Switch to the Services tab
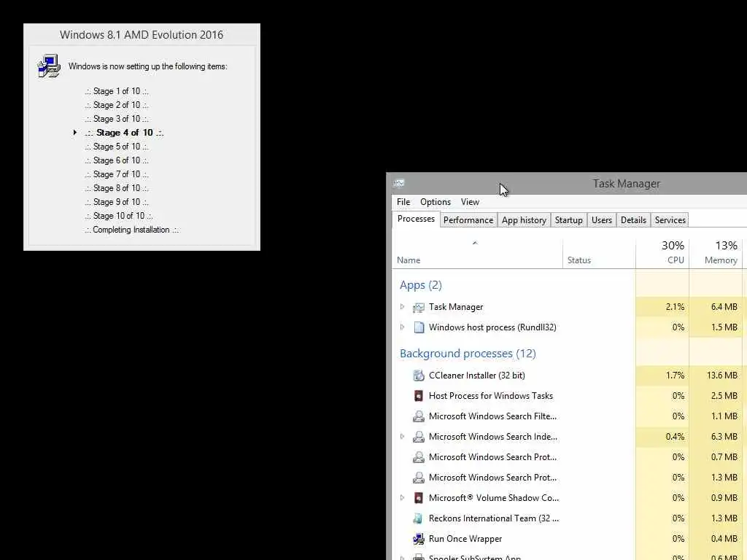The height and width of the screenshot is (560, 747). click(670, 220)
